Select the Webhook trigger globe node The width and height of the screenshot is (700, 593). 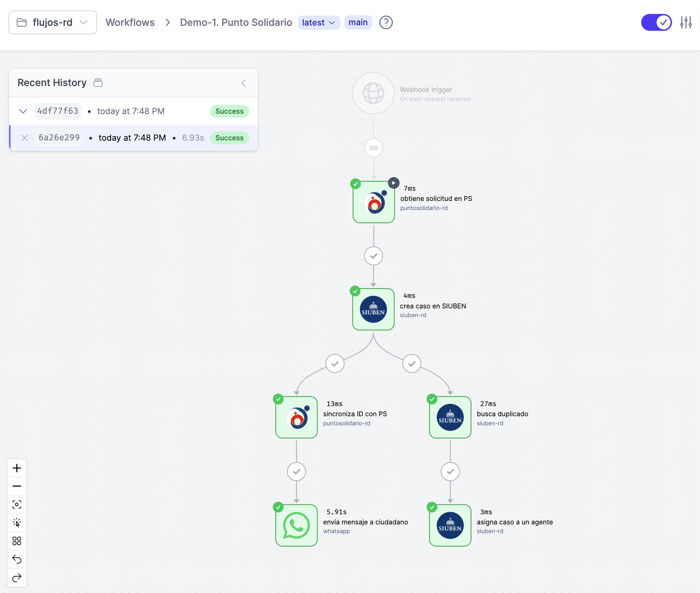pos(373,93)
